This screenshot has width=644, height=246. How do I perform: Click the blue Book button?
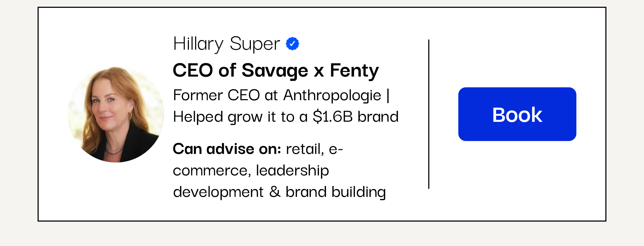pyautogui.click(x=517, y=114)
